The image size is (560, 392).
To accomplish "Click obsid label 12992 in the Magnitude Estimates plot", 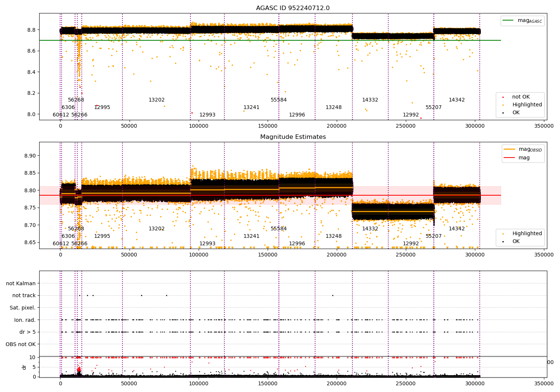I will point(411,244).
